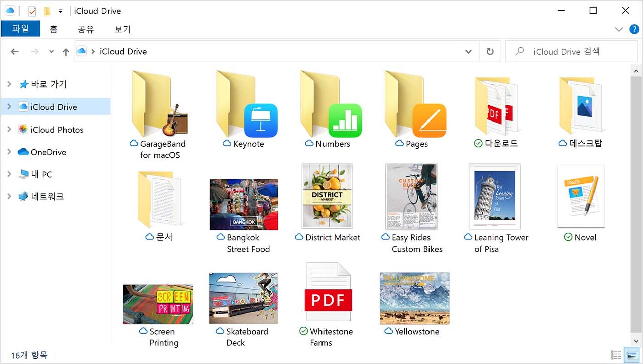This screenshot has width=643, height=364.
Task: Expand the iCloud Photos tree node
Action: pos(9,130)
